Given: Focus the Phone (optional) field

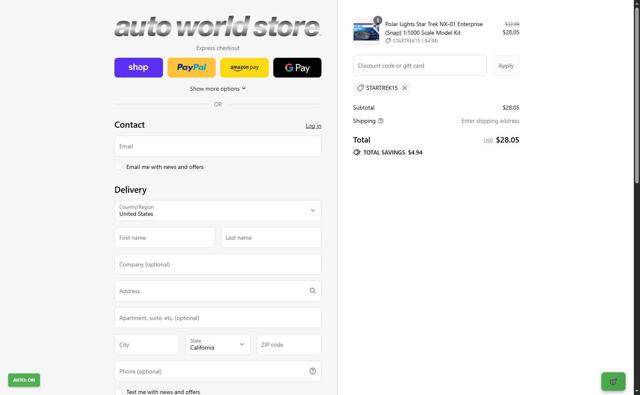Looking at the screenshot, I should point(218,371).
